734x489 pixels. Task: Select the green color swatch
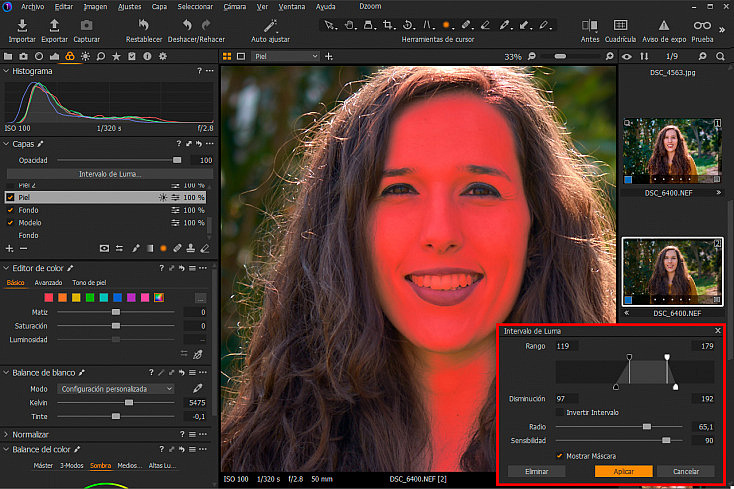[x=90, y=298]
